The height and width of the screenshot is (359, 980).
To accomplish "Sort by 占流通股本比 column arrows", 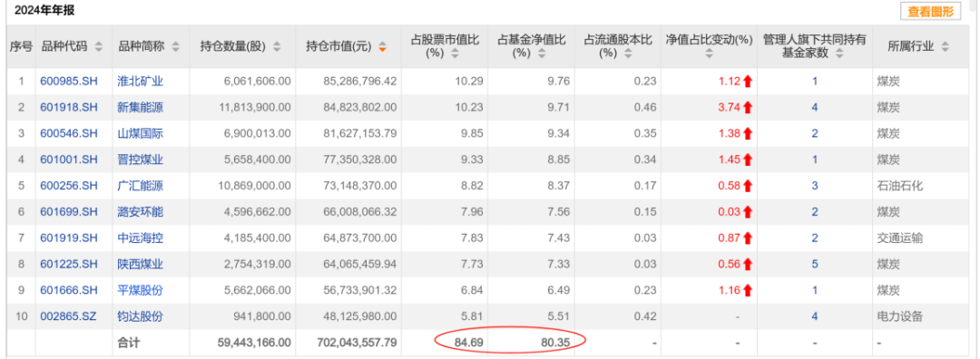I will [x=628, y=53].
